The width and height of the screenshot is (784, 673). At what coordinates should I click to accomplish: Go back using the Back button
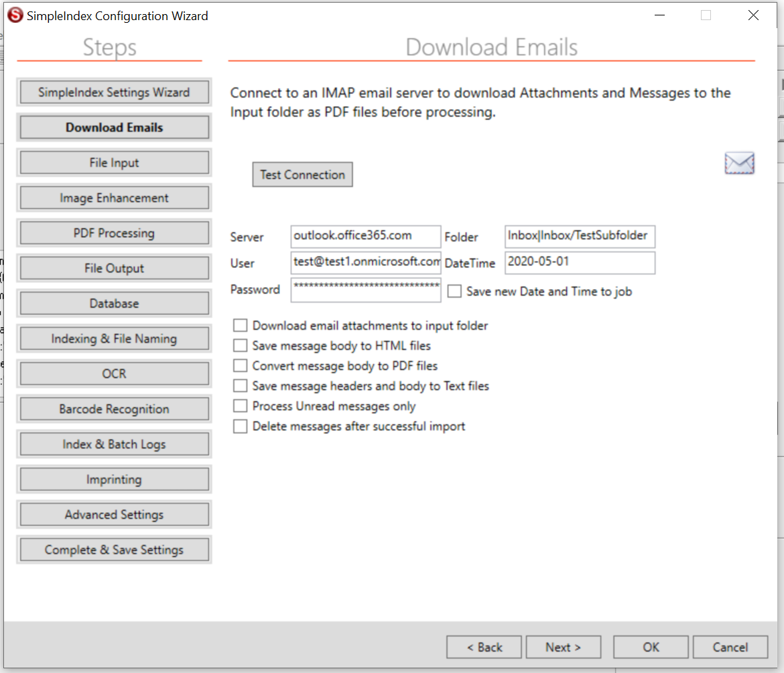click(484, 647)
